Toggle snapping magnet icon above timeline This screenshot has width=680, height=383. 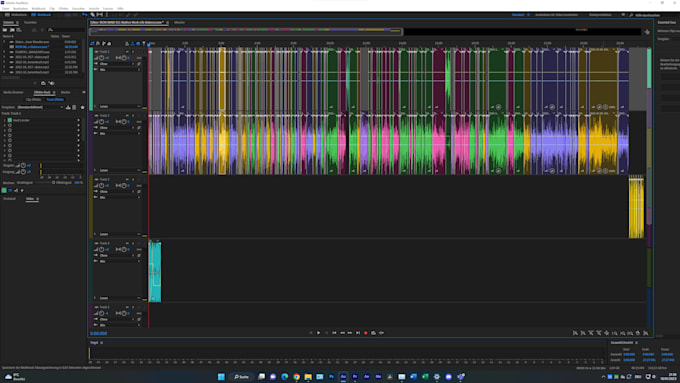138,43
